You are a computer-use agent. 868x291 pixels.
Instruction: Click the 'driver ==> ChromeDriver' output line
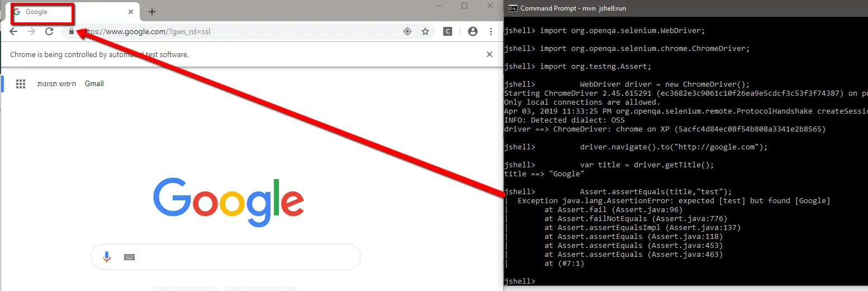coord(665,129)
